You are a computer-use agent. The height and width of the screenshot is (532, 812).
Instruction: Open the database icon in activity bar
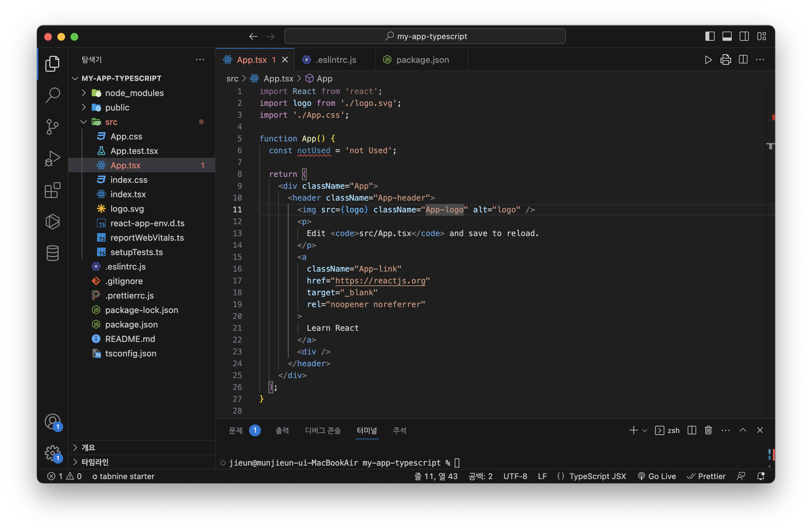53,253
